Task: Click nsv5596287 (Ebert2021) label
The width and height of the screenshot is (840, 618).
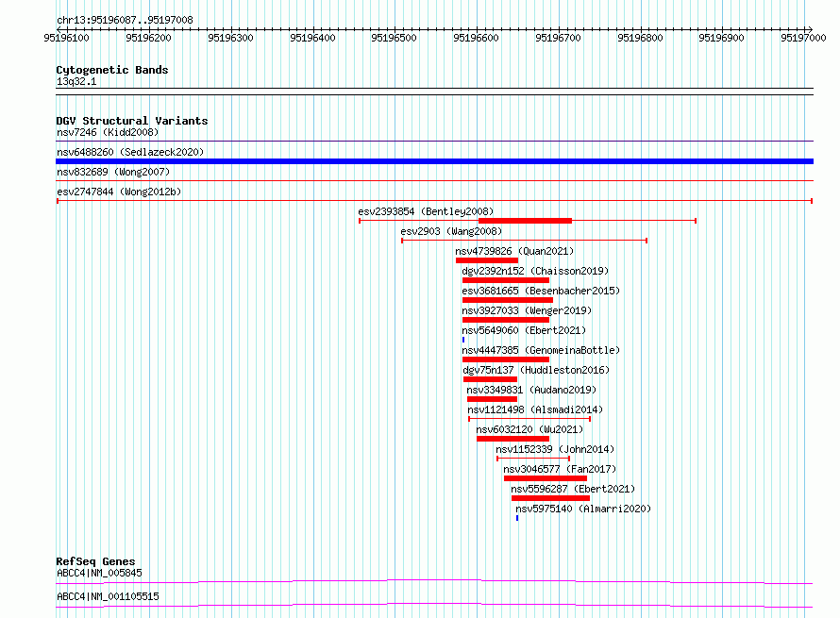Action: (x=573, y=489)
